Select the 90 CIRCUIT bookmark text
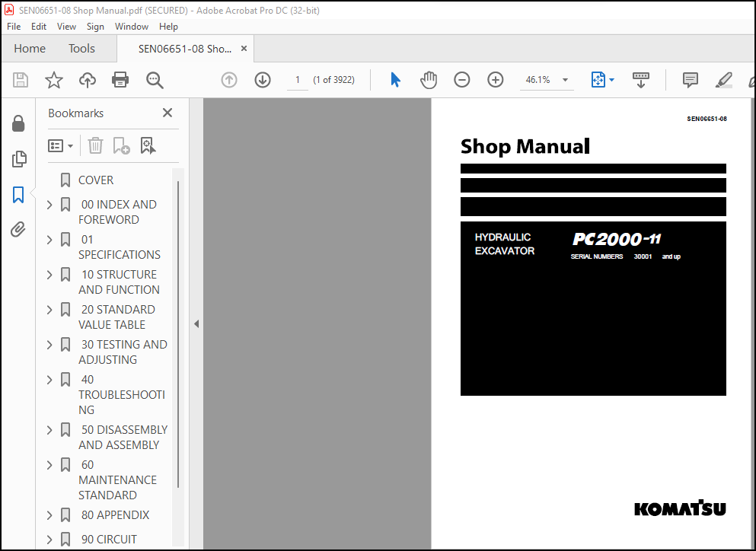Image resolution: width=756 pixels, height=551 pixels. point(109,540)
